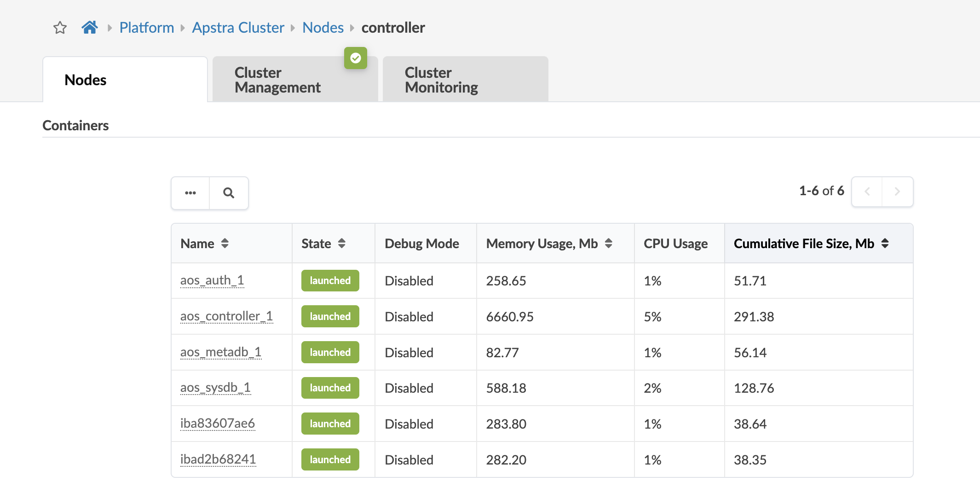Viewport: 980px width, 488px height.
Task: Click the next page arrow
Action: pos(897,192)
